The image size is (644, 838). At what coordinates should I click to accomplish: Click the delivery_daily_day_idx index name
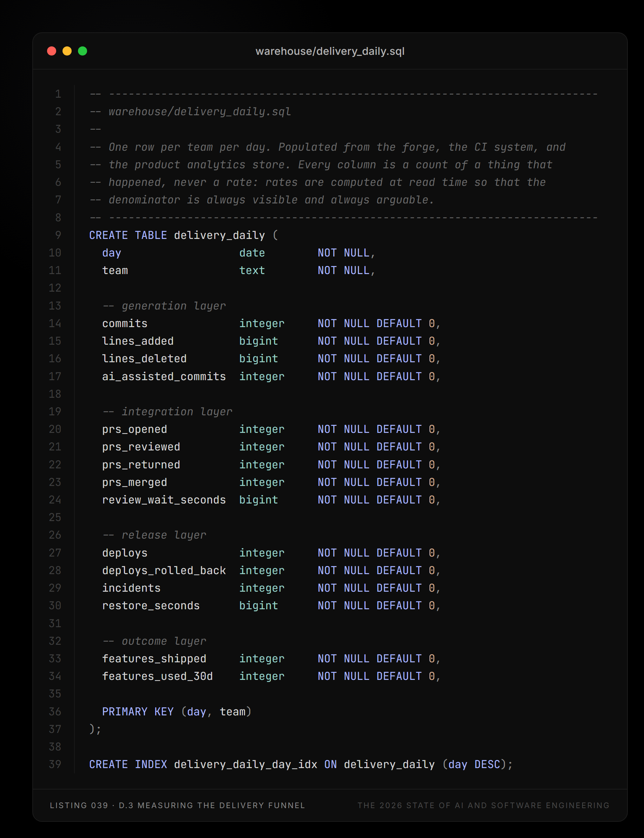pyautogui.click(x=246, y=764)
